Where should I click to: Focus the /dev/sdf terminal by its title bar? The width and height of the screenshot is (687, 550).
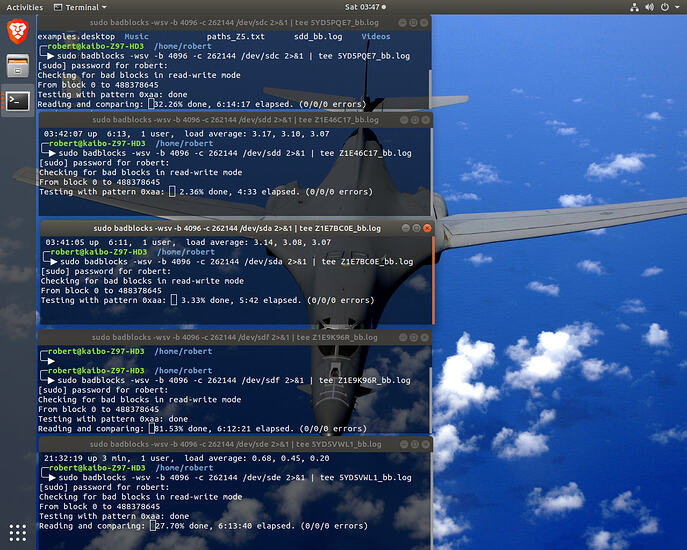[x=234, y=337]
